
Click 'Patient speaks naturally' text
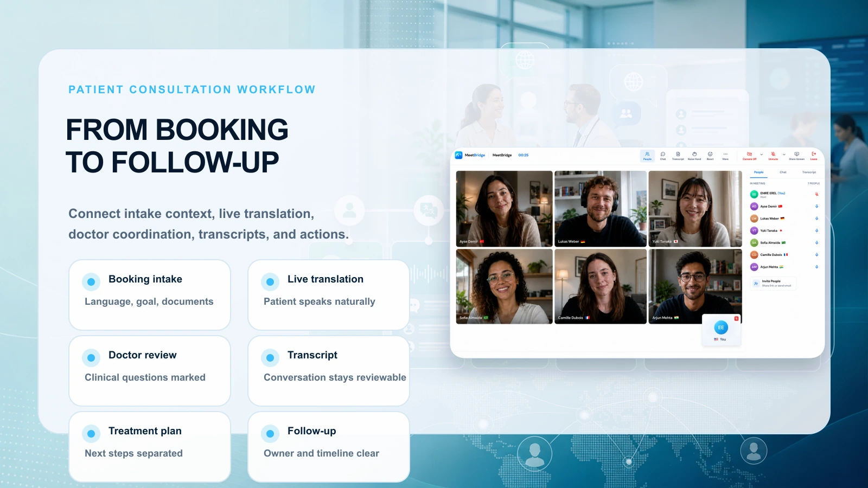320,301
